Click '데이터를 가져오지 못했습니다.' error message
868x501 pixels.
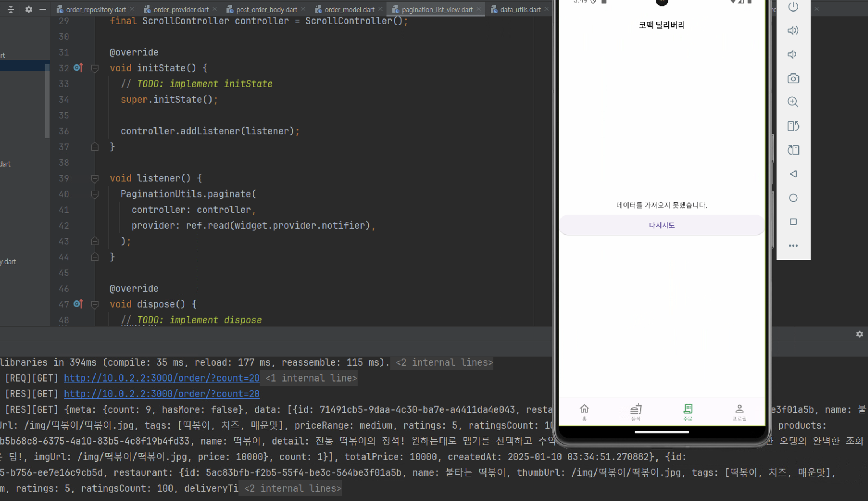662,205
